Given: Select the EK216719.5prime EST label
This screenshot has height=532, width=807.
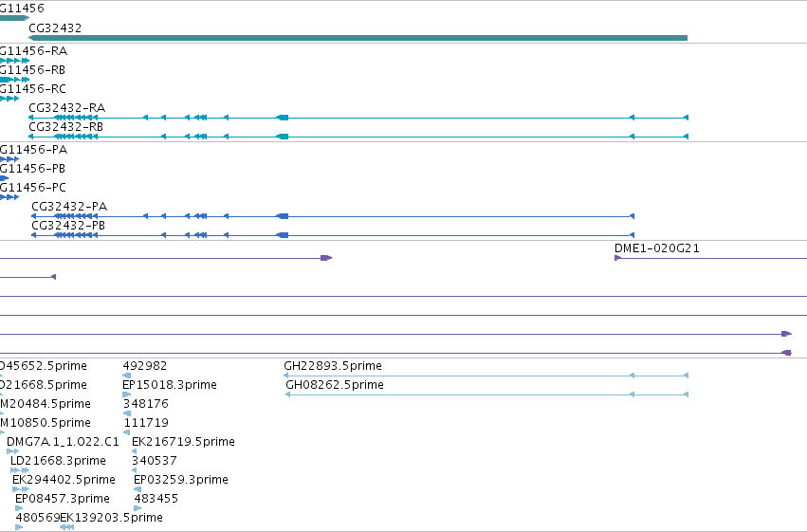Looking at the screenshot, I should click(x=183, y=442).
